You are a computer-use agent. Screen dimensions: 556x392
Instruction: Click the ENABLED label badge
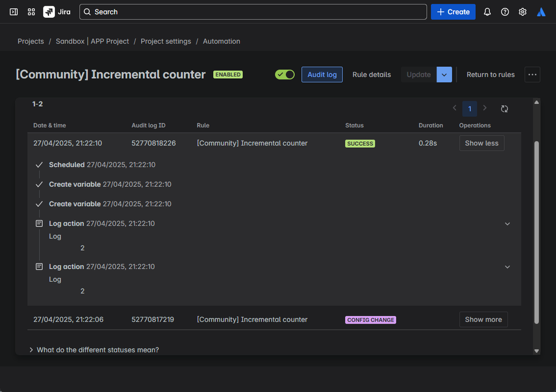[x=228, y=75]
